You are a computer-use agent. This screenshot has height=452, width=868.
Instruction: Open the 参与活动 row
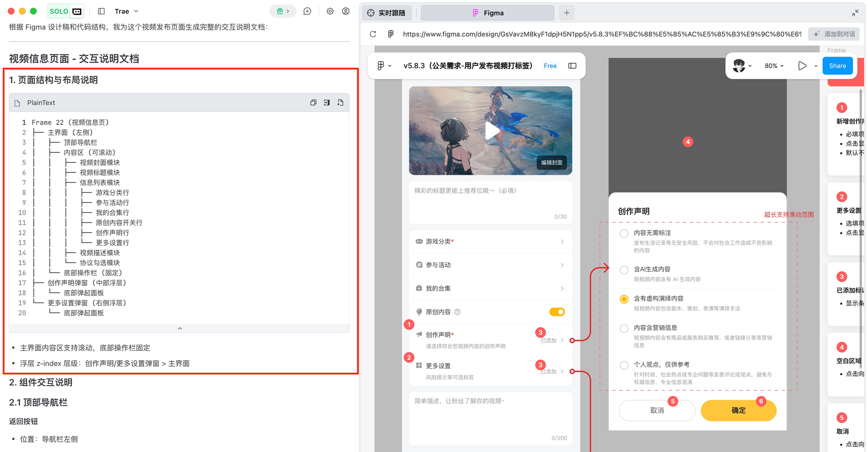pyautogui.click(x=490, y=265)
